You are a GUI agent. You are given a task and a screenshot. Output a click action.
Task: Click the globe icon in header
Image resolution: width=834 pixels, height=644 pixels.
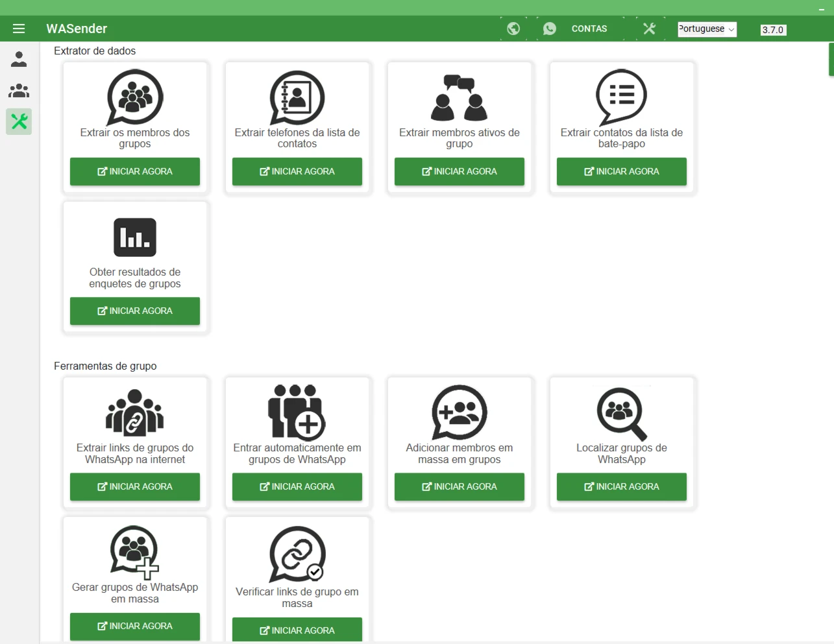tap(513, 29)
